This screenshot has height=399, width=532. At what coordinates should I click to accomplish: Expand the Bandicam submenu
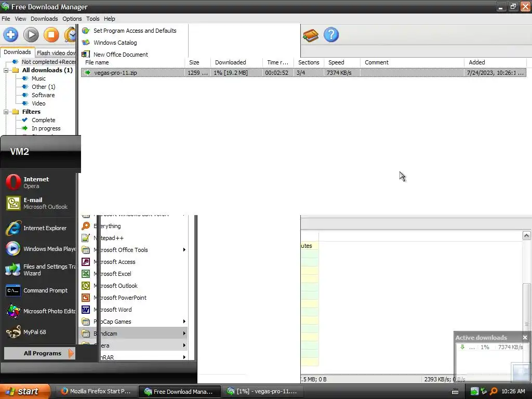click(x=134, y=334)
